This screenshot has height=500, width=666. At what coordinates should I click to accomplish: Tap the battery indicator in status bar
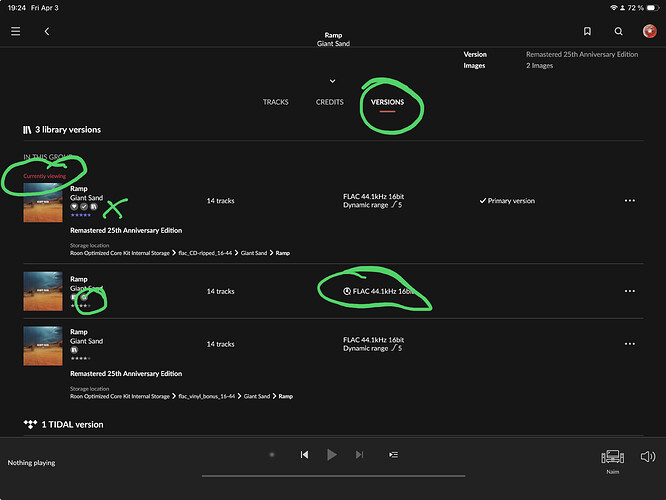coord(653,8)
